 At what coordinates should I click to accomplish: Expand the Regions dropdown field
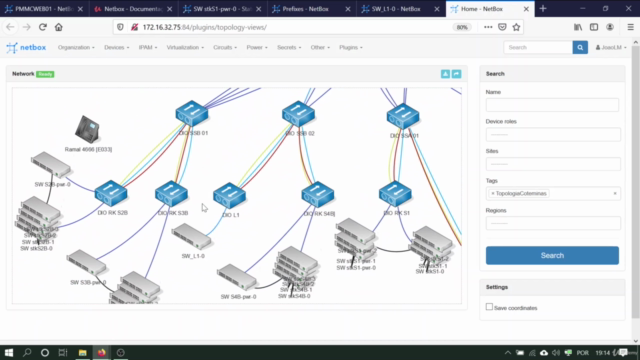point(553,223)
